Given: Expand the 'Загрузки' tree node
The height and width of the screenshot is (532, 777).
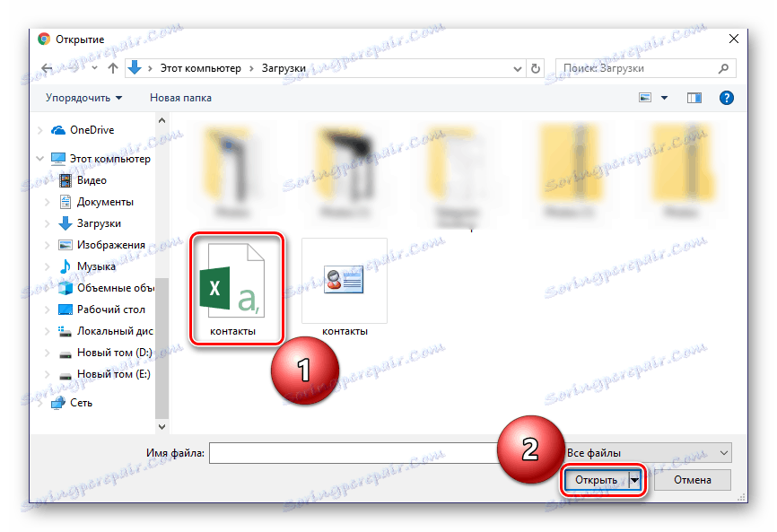Looking at the screenshot, I should click(x=48, y=224).
